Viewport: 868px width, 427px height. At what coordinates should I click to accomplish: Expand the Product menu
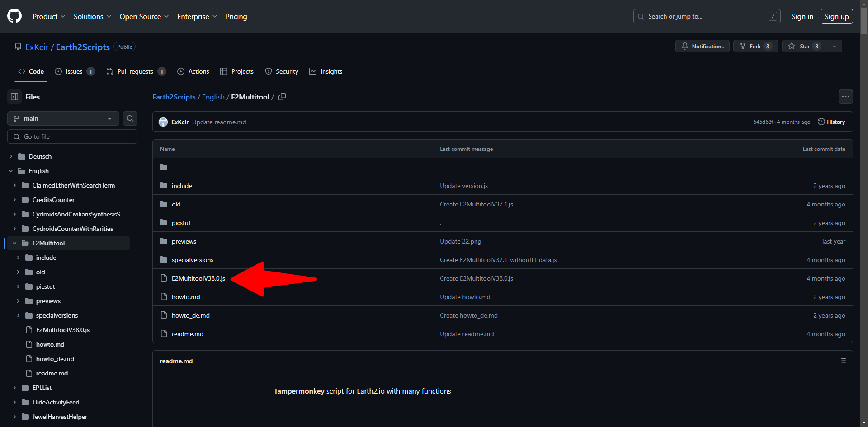pos(49,16)
